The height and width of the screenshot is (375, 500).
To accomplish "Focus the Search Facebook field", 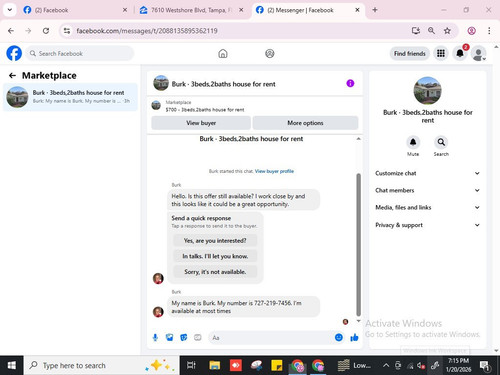I will 80,53.
